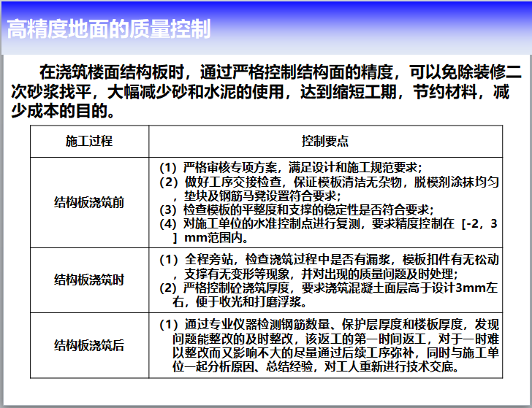
Task: Click the line starting 严格控制砼浇筑厚度
Action: click(329, 288)
